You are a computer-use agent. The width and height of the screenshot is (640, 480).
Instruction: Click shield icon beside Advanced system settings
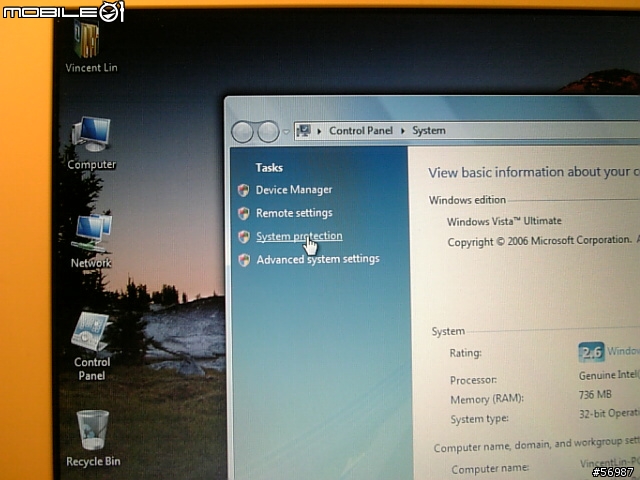tap(244, 260)
